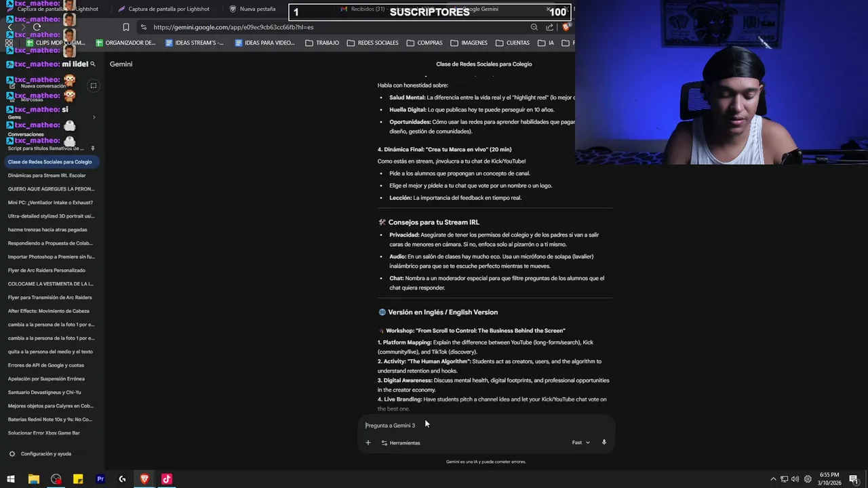Open the Herramientas tools menu
This screenshot has width=868, height=488.
(400, 443)
